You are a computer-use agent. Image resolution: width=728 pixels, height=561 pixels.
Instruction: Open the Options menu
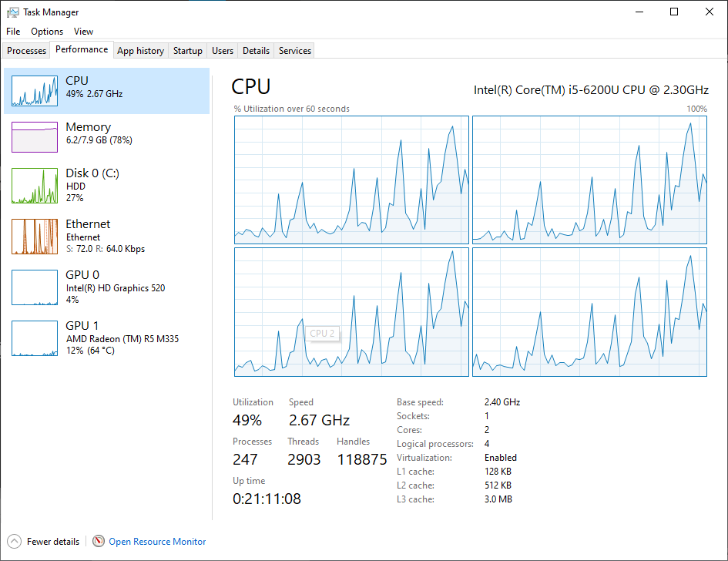(x=47, y=32)
